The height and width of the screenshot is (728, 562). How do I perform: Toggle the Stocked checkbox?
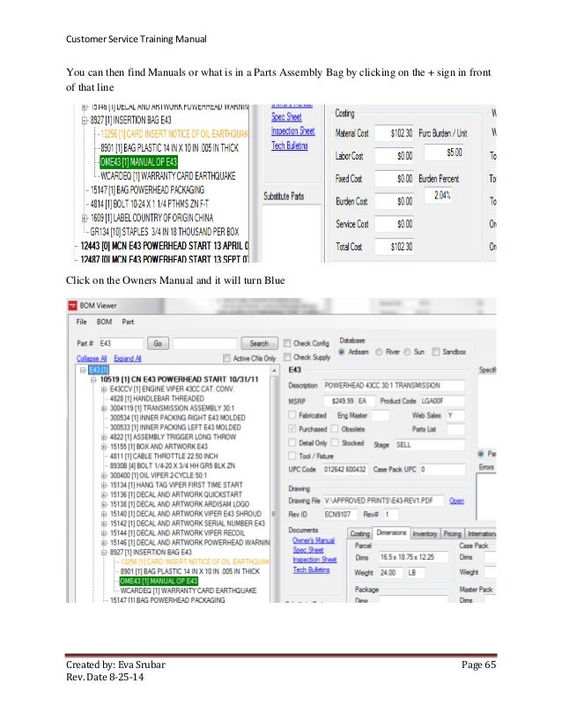pos(335,443)
